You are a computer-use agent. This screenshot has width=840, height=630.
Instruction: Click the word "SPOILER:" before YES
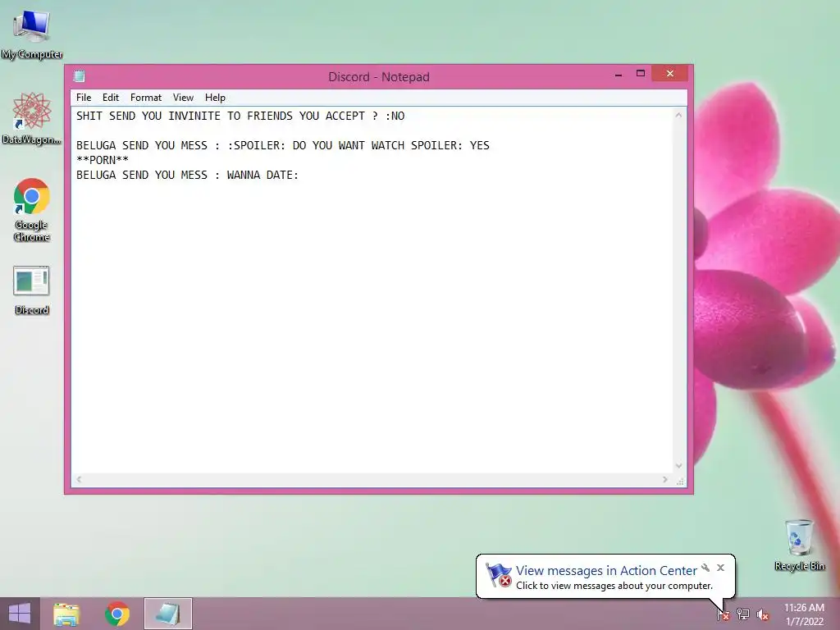coord(436,146)
